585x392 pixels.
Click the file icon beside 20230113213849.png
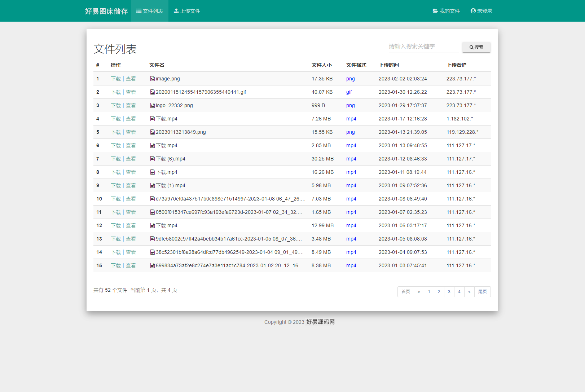coord(153,132)
